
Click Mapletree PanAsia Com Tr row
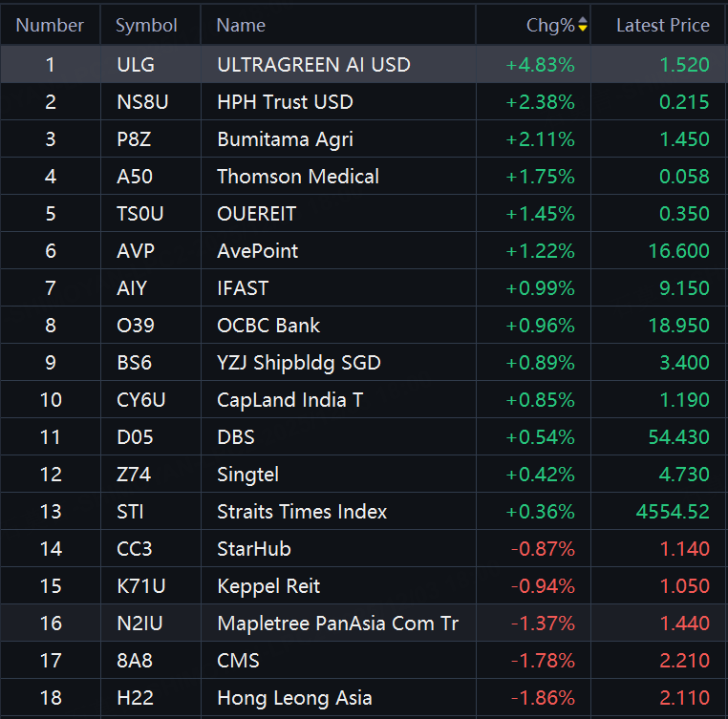[337, 624]
